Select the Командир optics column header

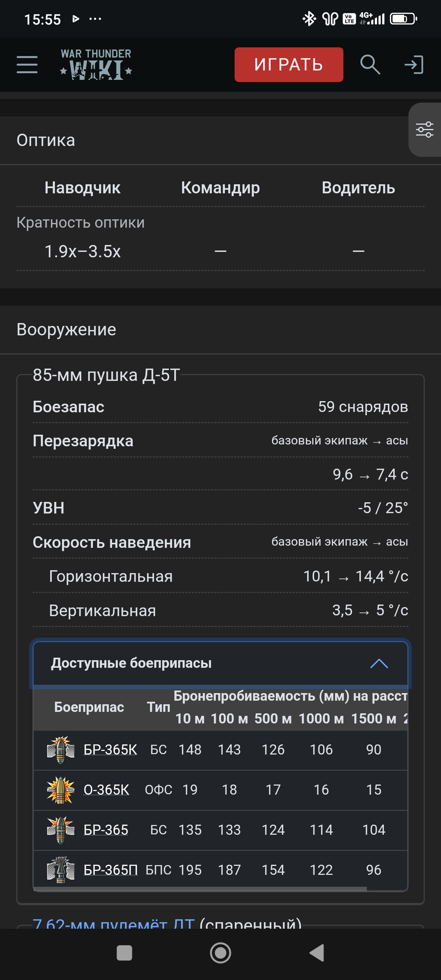tap(220, 188)
